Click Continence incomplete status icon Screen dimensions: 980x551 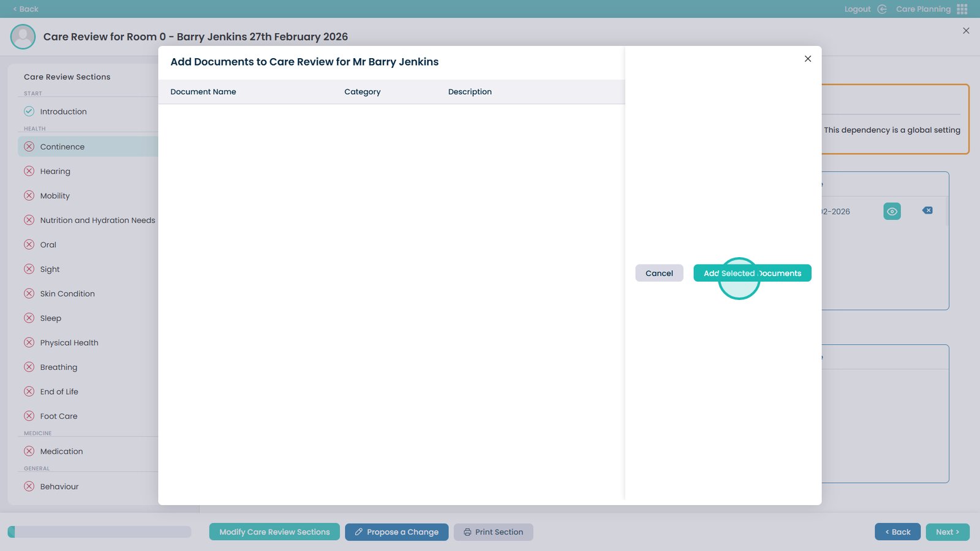29,147
